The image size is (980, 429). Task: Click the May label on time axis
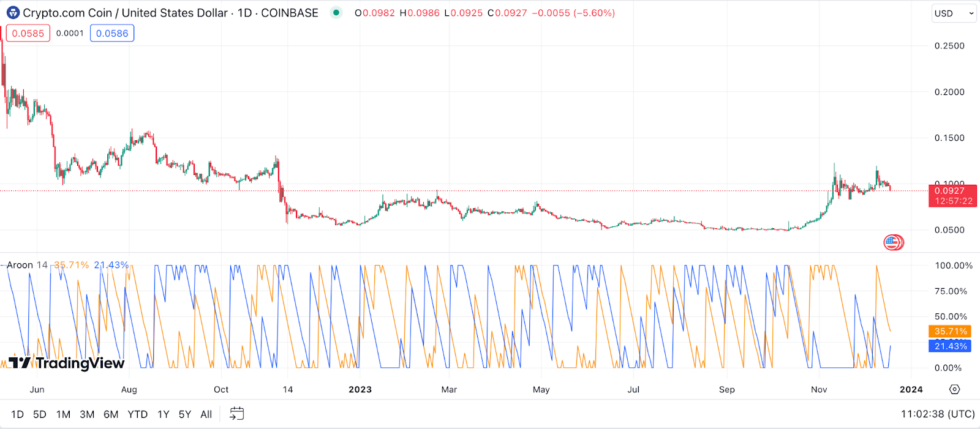(541, 389)
